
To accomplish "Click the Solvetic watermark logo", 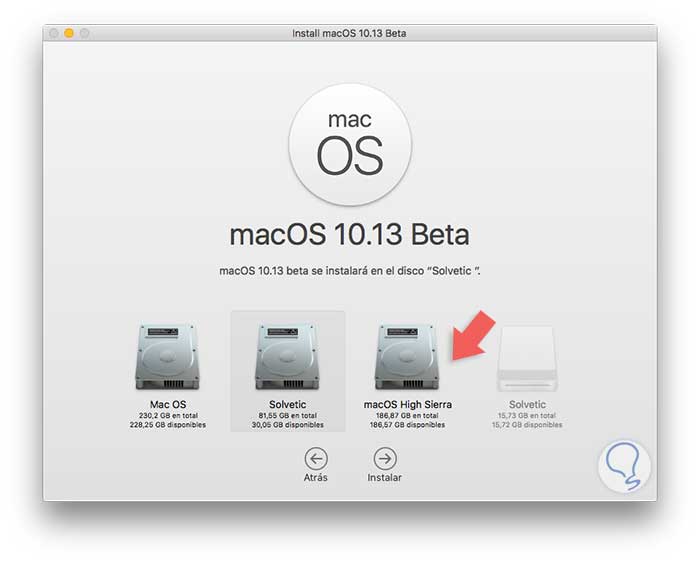I will [623, 466].
